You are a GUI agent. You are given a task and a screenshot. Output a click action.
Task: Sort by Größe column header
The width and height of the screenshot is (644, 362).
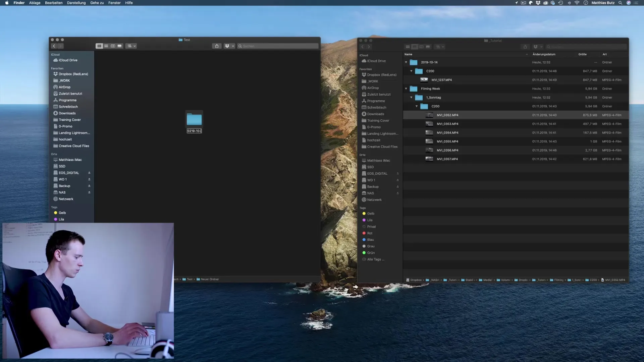point(582,54)
